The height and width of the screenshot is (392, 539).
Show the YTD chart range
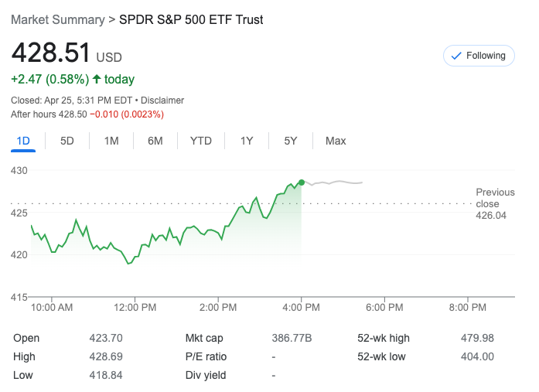point(201,141)
